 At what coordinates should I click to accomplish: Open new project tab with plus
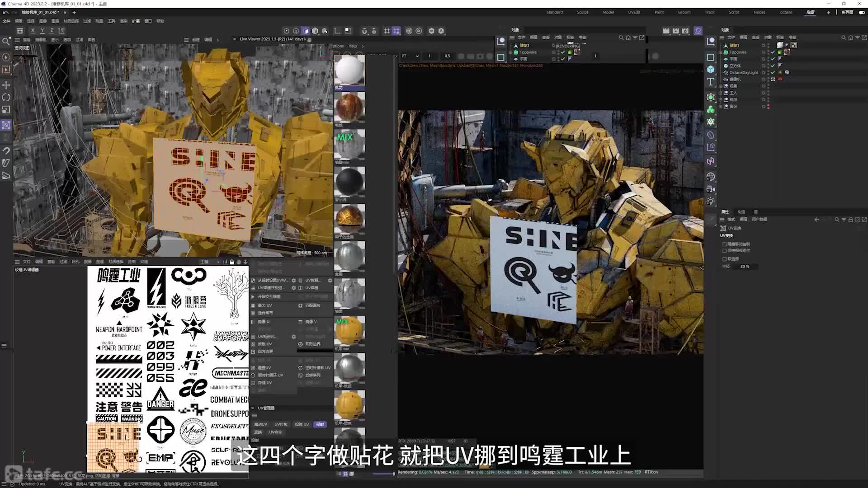[x=74, y=12]
